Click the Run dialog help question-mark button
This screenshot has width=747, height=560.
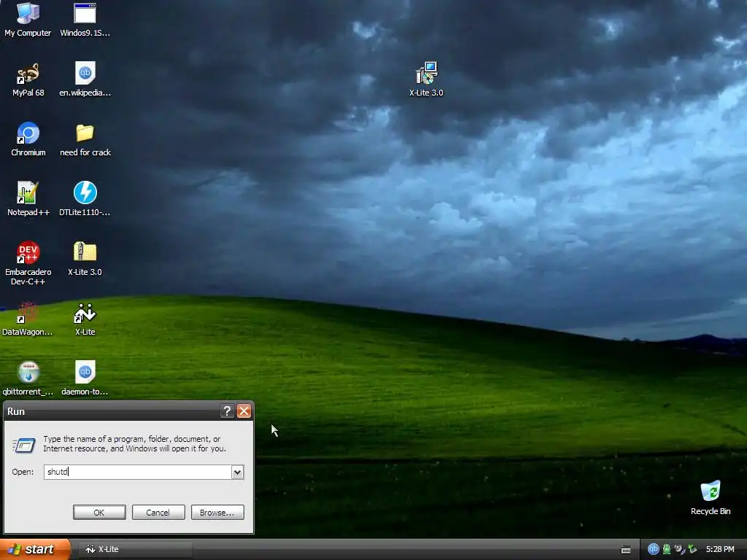[228, 411]
